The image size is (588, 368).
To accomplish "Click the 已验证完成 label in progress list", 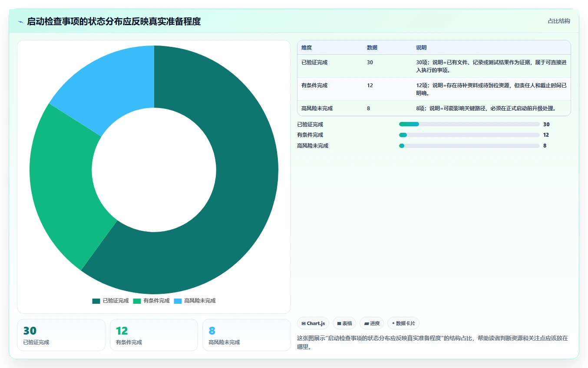I will click(310, 124).
